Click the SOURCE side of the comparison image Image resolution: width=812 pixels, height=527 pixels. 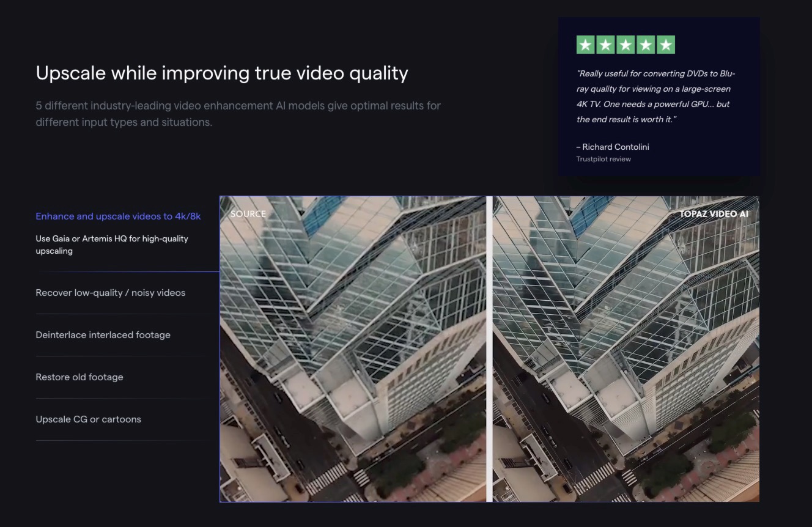353,349
